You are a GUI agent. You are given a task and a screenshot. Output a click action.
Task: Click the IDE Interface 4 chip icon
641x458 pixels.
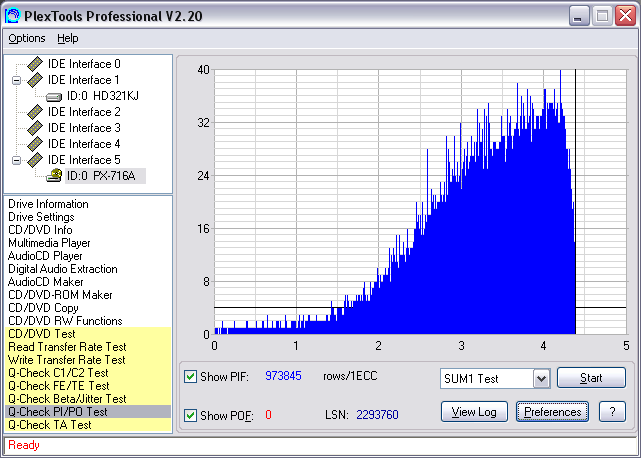click(35, 144)
